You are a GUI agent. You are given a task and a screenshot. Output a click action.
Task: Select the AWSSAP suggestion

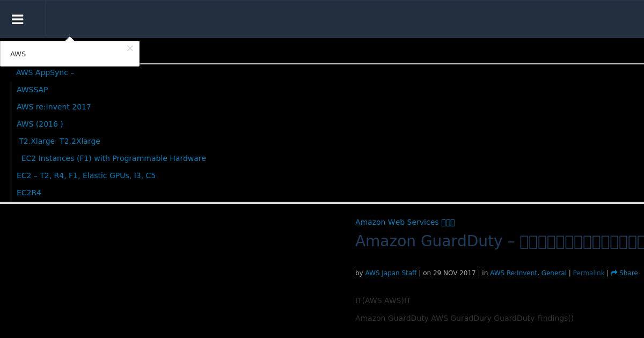point(32,90)
